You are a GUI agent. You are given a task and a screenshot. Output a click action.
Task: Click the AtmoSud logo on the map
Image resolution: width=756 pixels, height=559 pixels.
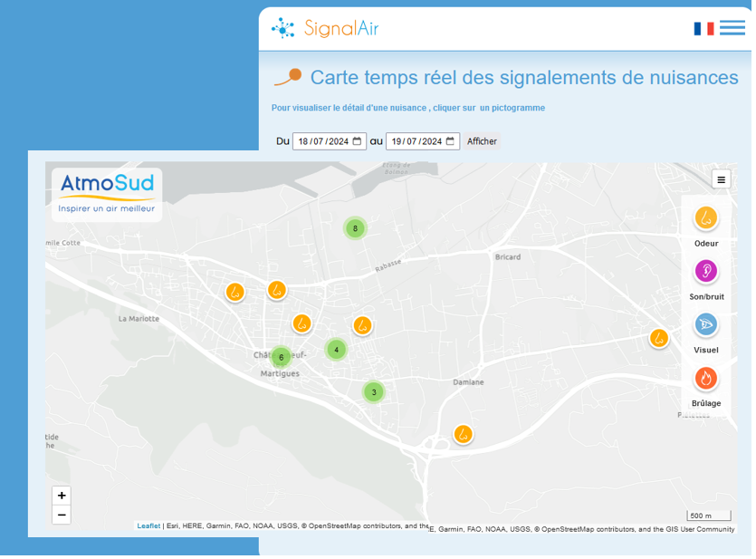click(x=107, y=195)
